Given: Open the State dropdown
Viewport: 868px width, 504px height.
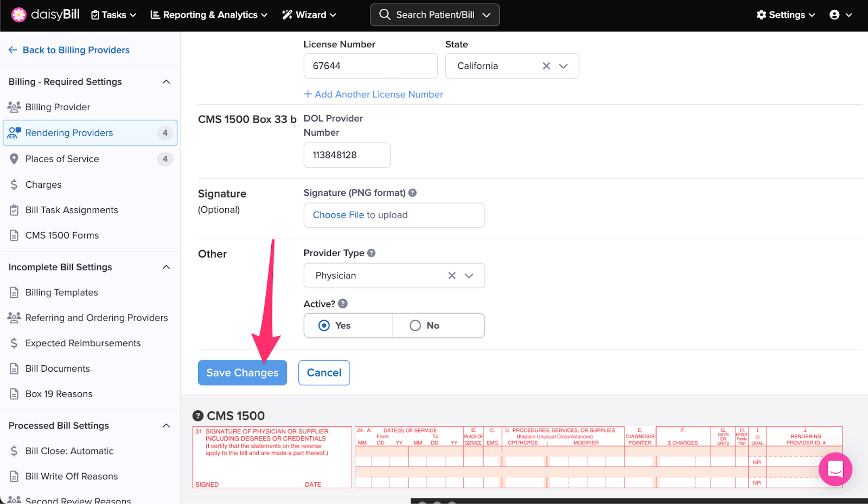Looking at the screenshot, I should coord(564,66).
